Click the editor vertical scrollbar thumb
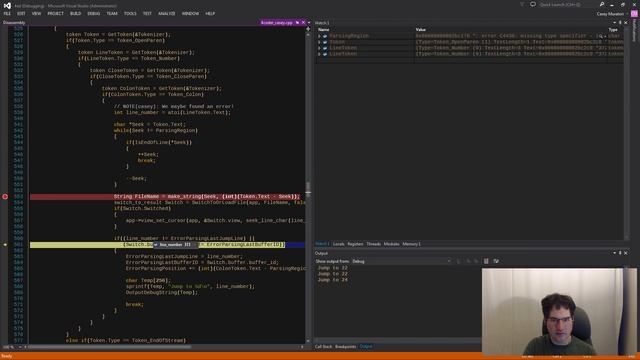640x360 pixels. click(x=308, y=190)
